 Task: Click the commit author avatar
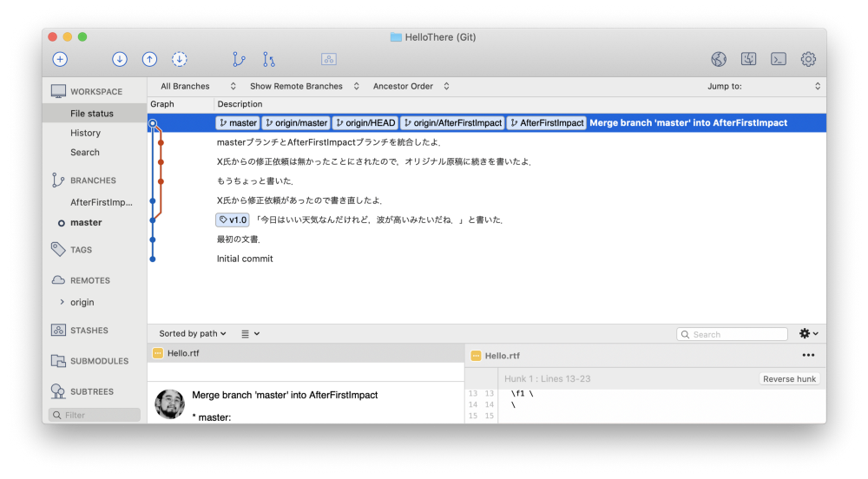tap(169, 404)
